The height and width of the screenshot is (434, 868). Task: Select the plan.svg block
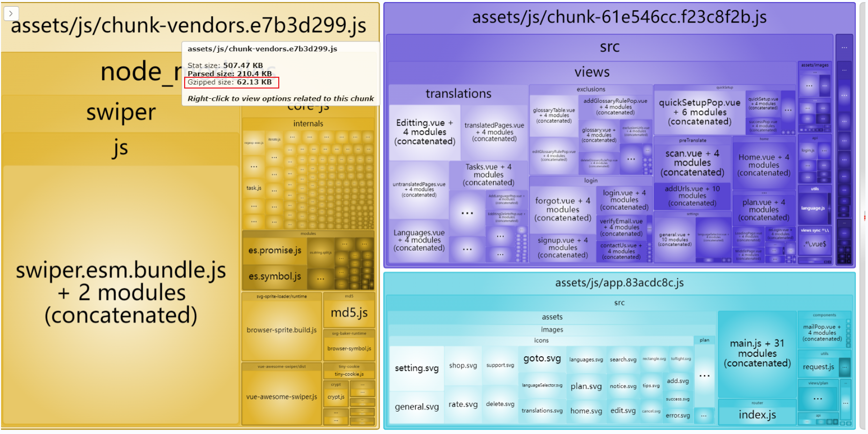[586, 386]
